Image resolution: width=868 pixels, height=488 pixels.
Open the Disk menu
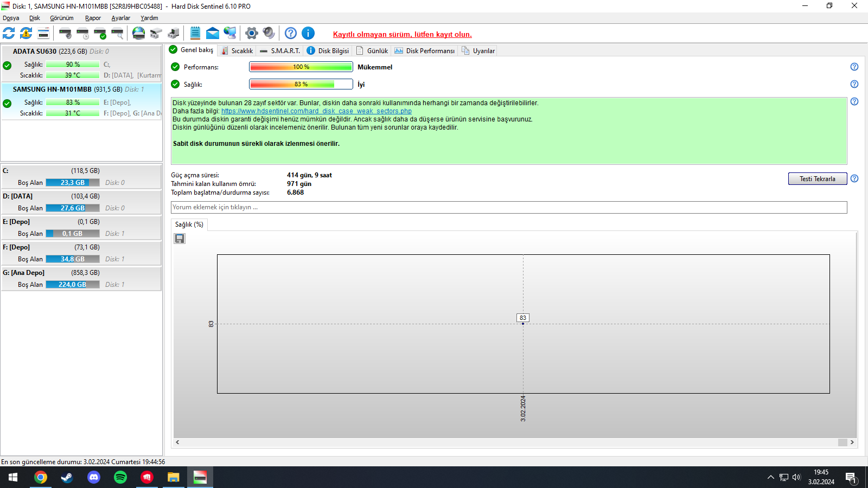[x=35, y=18]
